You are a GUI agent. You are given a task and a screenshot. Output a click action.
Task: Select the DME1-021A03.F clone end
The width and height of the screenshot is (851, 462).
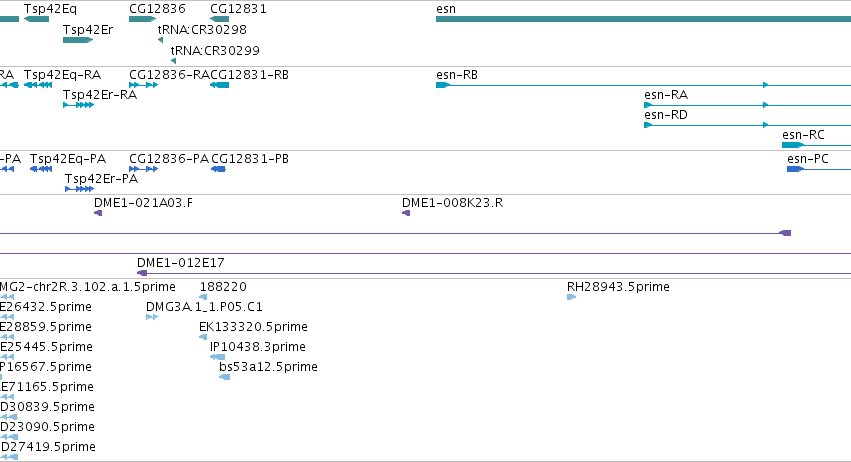[x=98, y=213]
